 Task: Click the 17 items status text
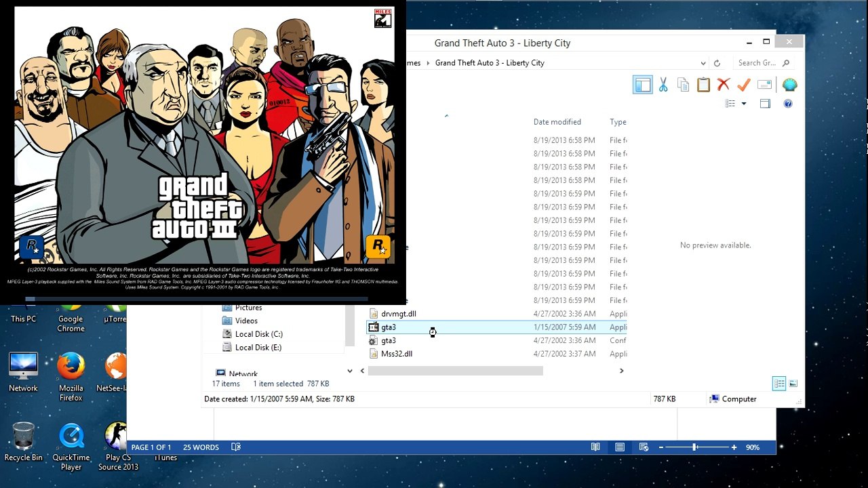pos(226,384)
